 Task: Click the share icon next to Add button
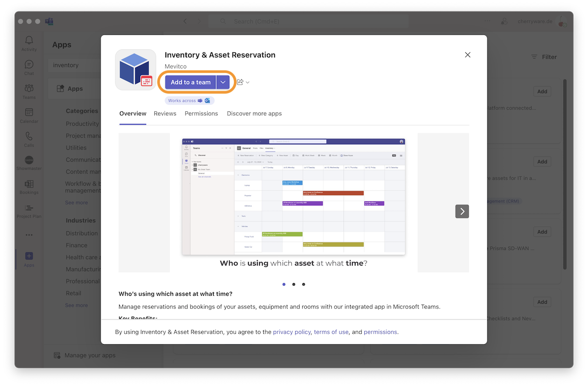[240, 82]
